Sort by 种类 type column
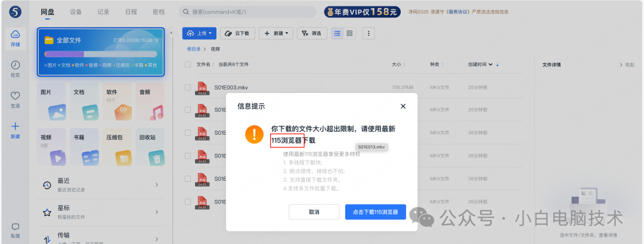The width and height of the screenshot is (644, 244). coord(436,64)
